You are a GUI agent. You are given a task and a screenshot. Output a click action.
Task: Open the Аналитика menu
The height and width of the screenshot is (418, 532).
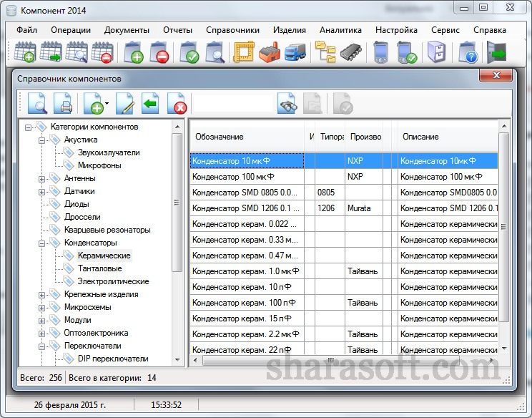coord(340,30)
